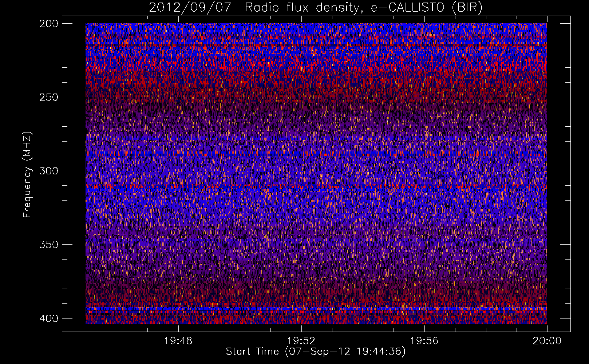This screenshot has width=589, height=364.
Task: Click the 19:56 time tick label
Action: click(x=424, y=341)
